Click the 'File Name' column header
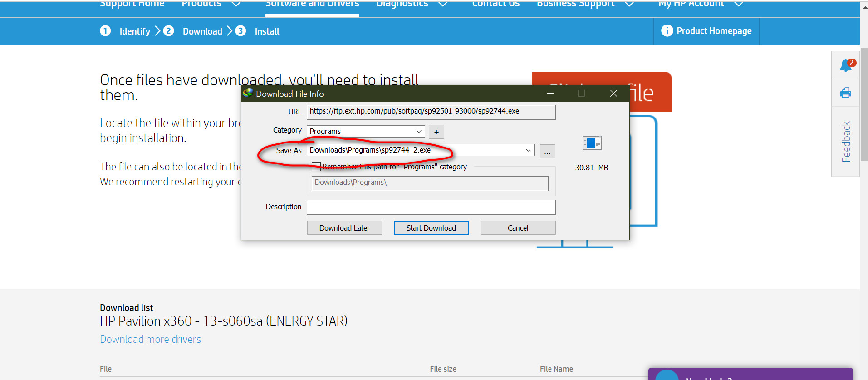The width and height of the screenshot is (868, 380). pyautogui.click(x=556, y=369)
